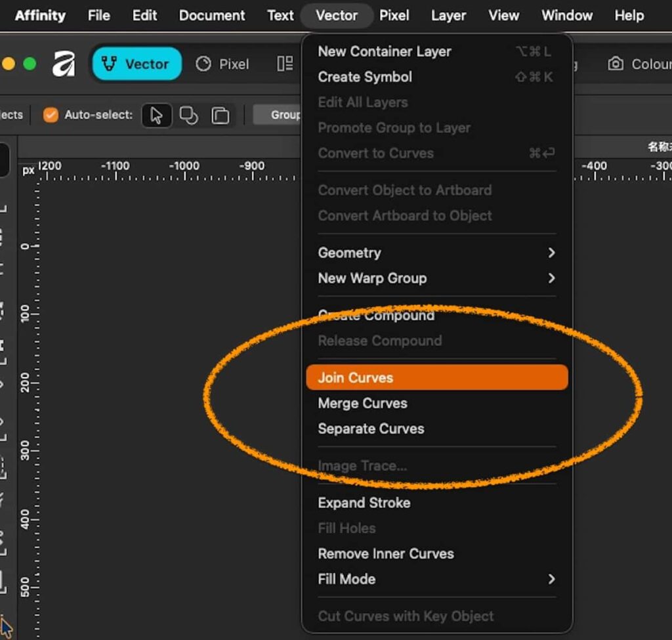Select Merge Curves menu entry

(x=363, y=404)
